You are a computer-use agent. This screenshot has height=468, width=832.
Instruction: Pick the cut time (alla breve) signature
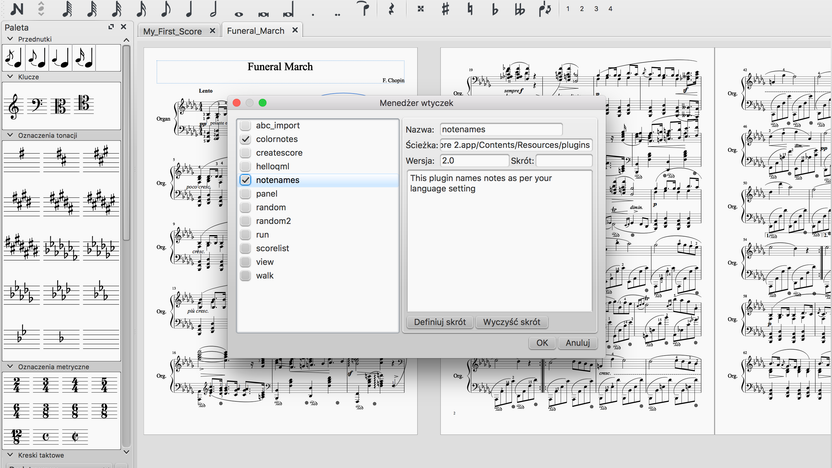pyautogui.click(x=75, y=437)
